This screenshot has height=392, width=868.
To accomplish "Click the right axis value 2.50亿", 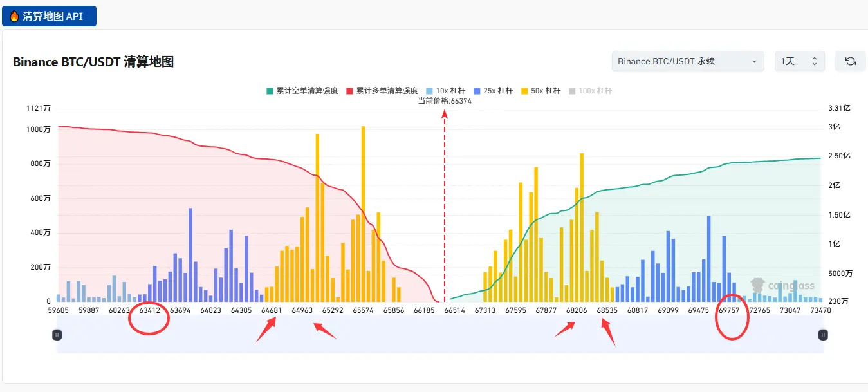I will [839, 156].
